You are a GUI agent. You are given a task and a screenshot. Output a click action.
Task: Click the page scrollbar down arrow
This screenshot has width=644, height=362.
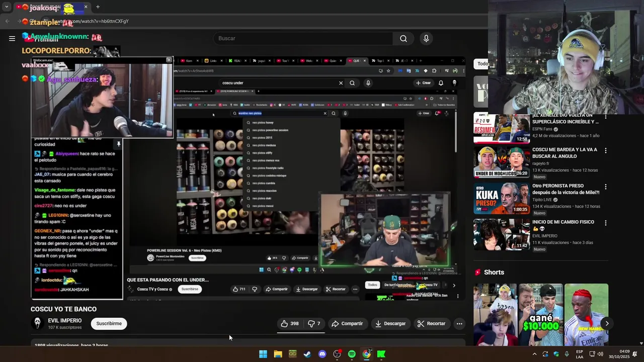[x=641, y=343]
